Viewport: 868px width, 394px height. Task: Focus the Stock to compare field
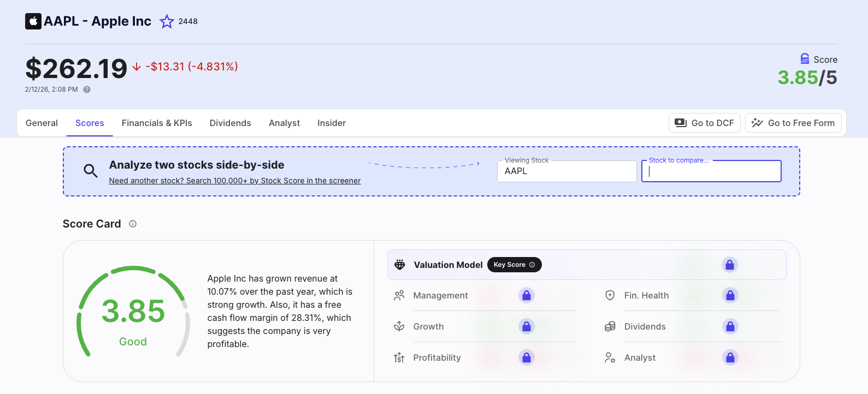(x=711, y=171)
